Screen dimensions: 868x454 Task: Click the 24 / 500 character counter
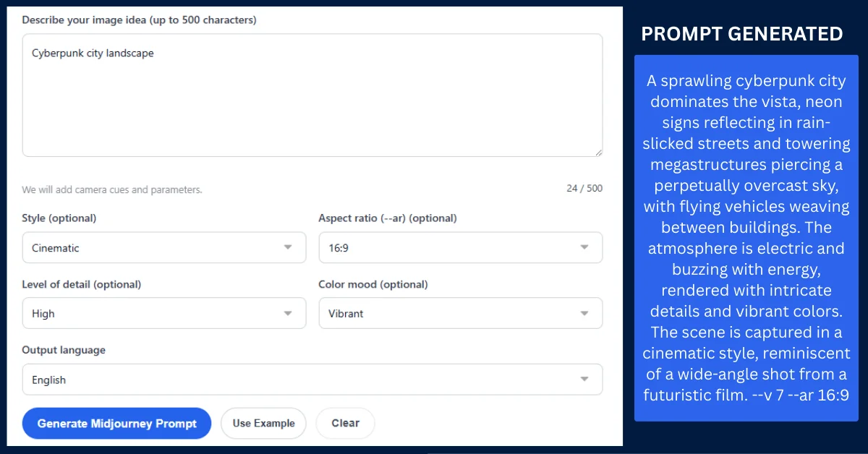pos(583,189)
